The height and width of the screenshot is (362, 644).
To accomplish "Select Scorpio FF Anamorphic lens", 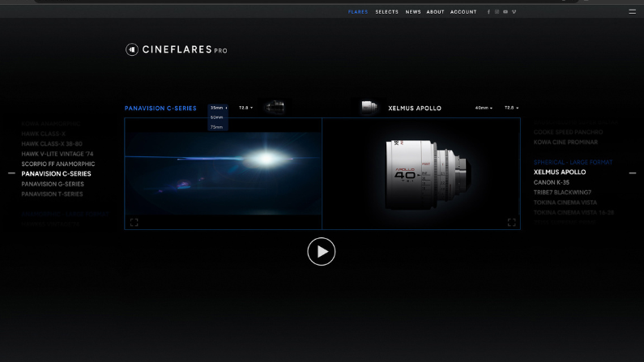I will [58, 164].
